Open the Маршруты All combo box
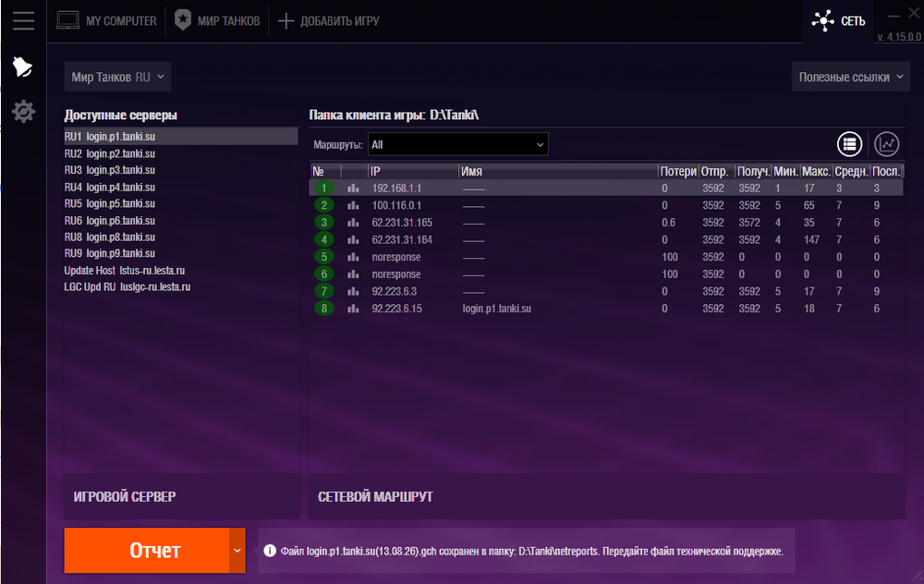Screen dimensions: 924x584 [458, 144]
